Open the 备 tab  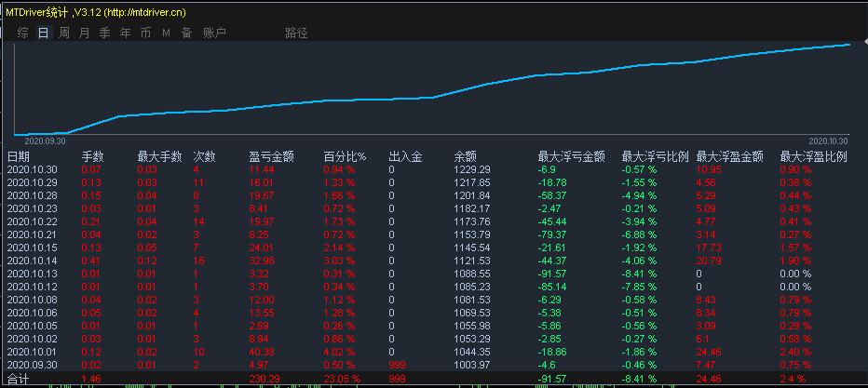(186, 33)
